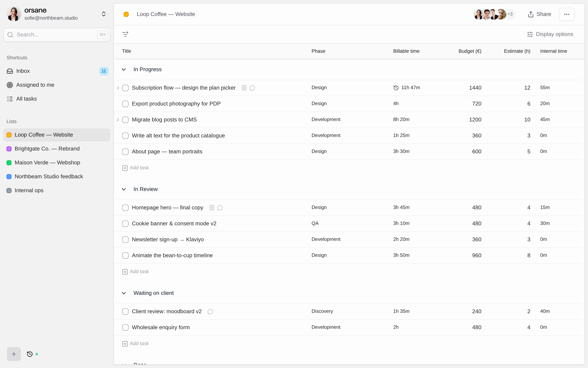Click the Inbox tray icon
This screenshot has height=368, width=588.
(x=10, y=71)
